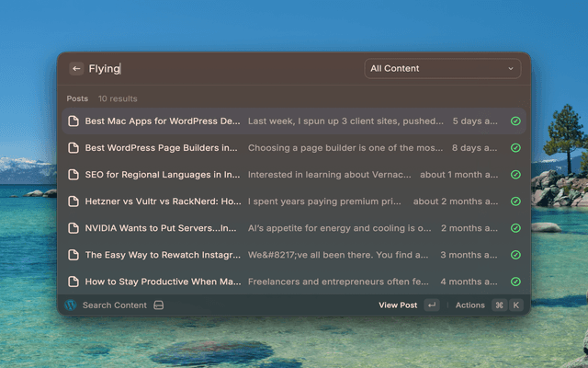Click the search field containing Flying

pyautogui.click(x=220, y=68)
